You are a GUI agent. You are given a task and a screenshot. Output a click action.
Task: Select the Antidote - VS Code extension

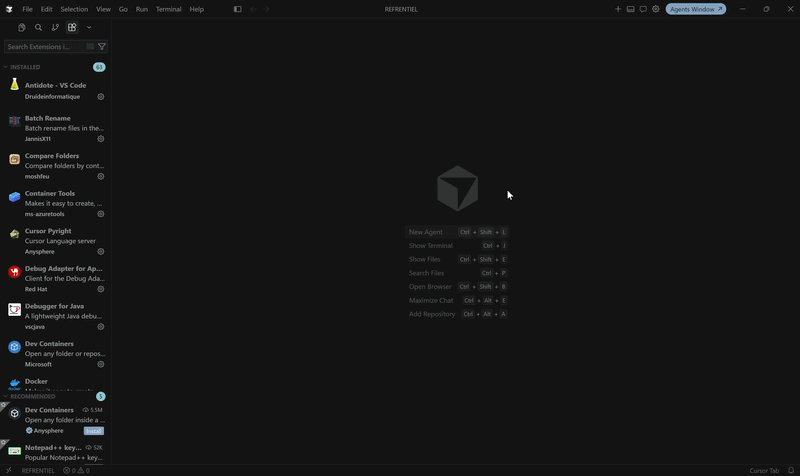(x=56, y=90)
